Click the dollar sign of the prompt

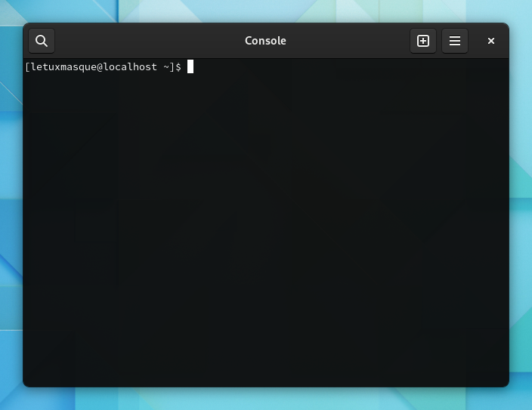click(178, 67)
